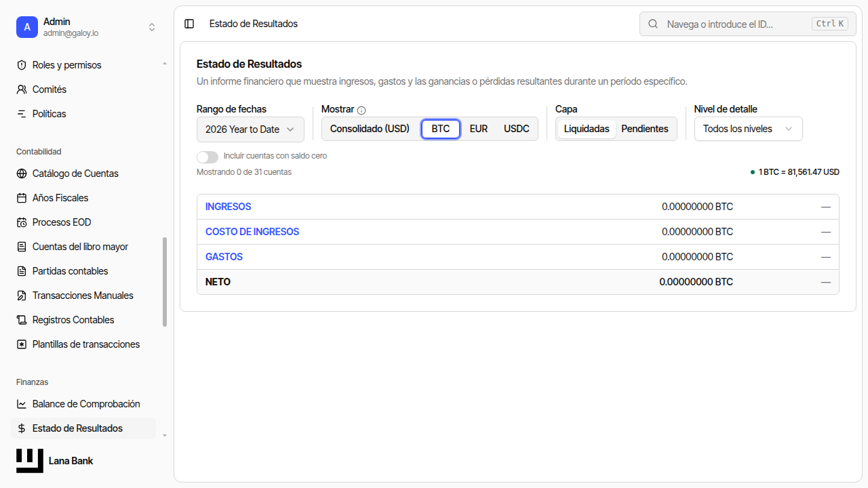Click the Cuentas del libro mayor icon
Screen dimensions: 868x488
(22, 247)
